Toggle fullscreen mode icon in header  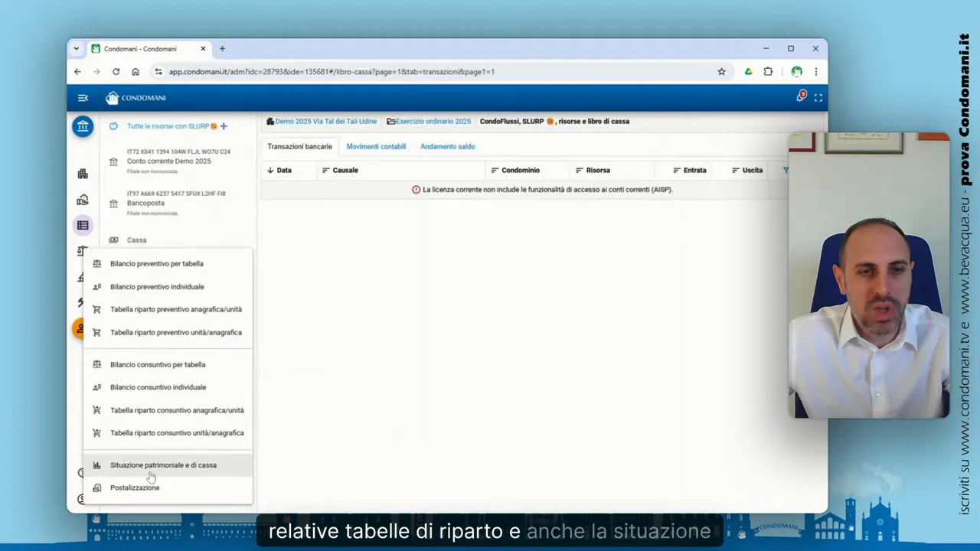pos(818,98)
